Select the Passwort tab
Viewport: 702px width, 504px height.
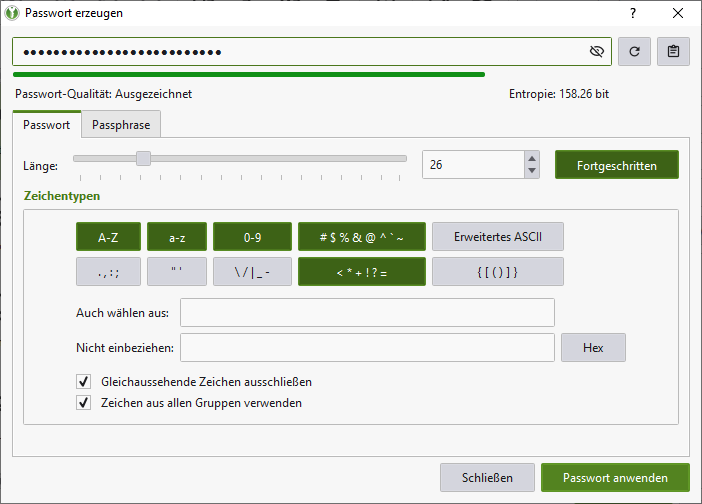(x=46, y=126)
